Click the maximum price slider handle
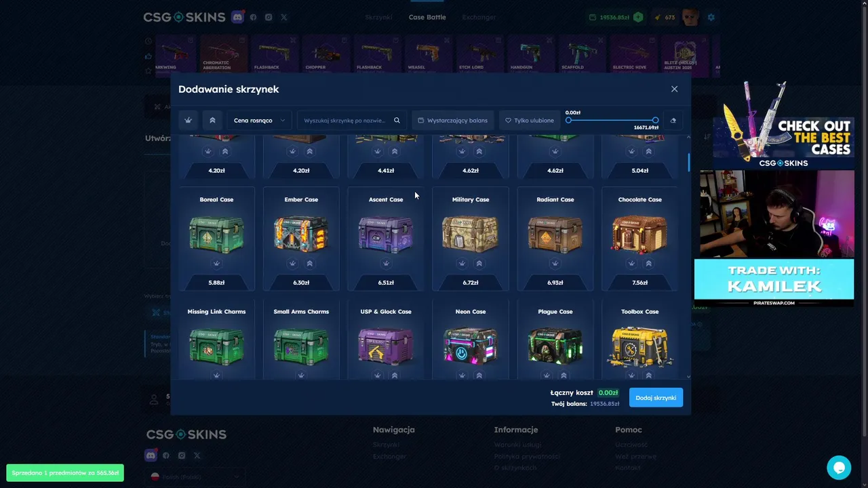Viewport: 868px width, 488px height. pyautogui.click(x=655, y=120)
